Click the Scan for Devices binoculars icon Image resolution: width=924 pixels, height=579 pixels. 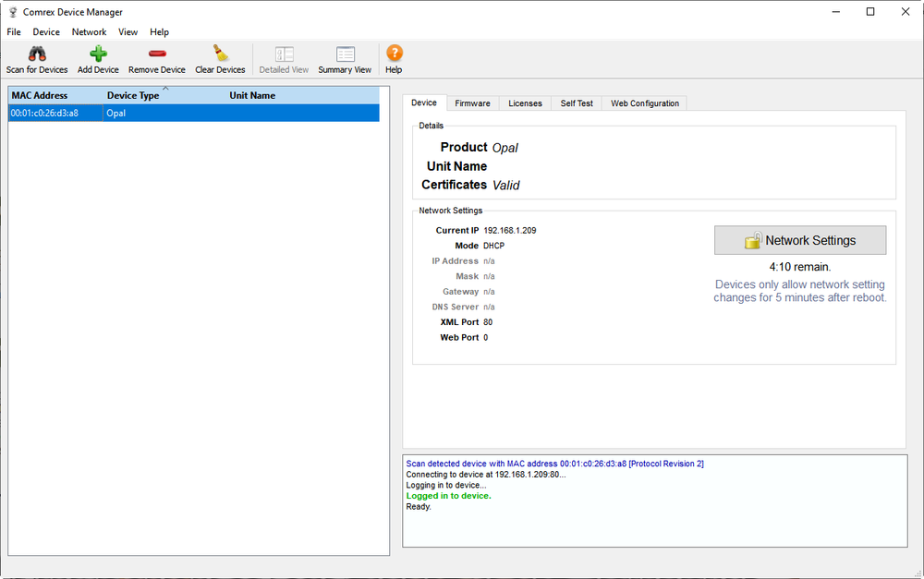(x=37, y=54)
